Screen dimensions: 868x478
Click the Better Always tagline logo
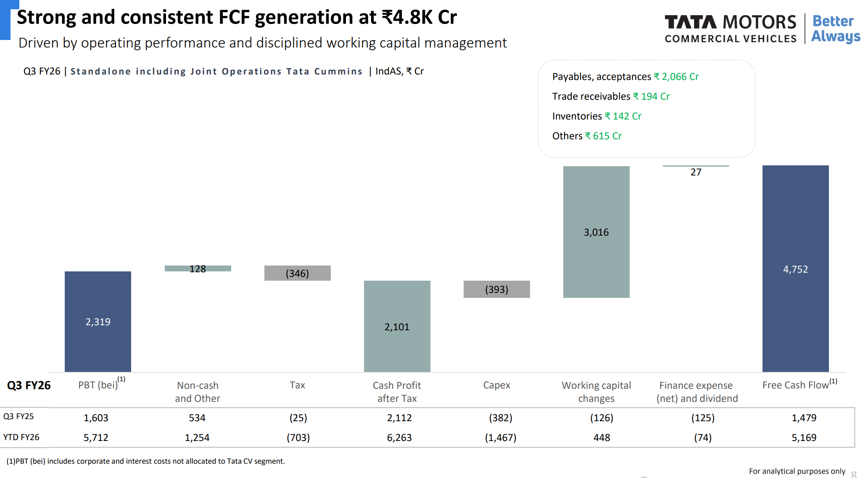pyautogui.click(x=835, y=29)
